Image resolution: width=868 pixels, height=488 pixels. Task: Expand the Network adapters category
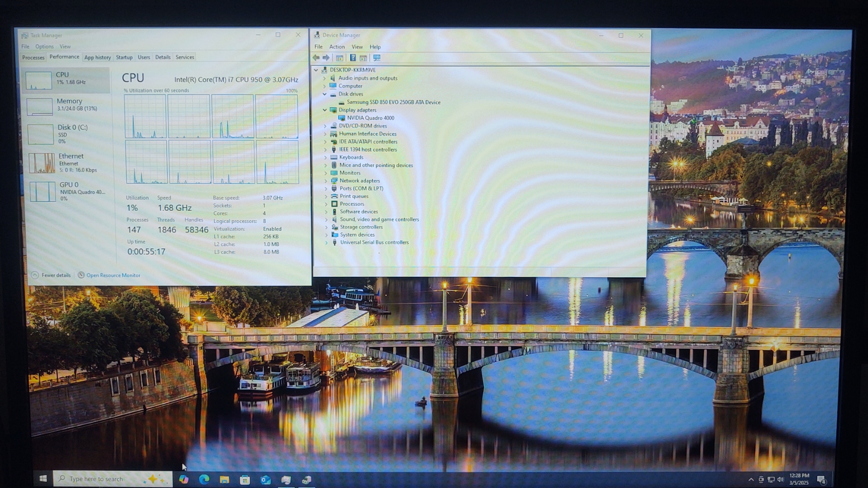pos(326,181)
